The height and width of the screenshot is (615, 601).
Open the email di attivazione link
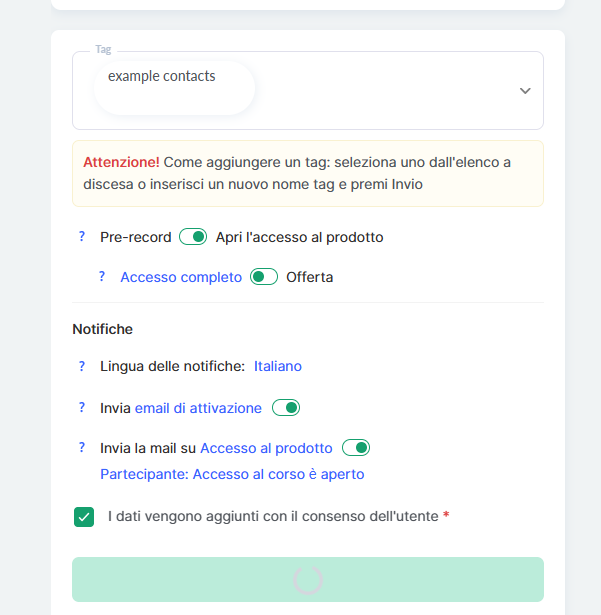pos(198,408)
